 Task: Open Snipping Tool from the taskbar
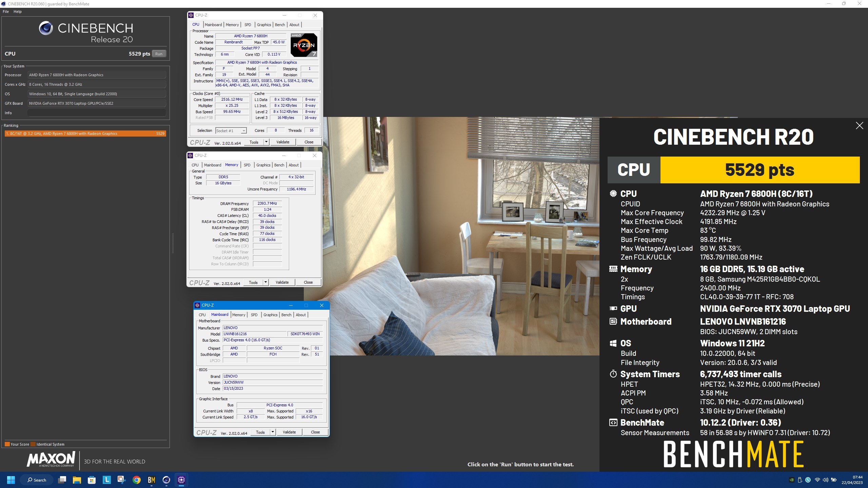click(x=121, y=480)
